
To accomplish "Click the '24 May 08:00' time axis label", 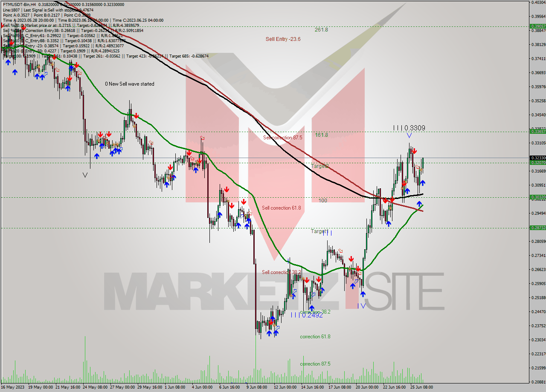I will 95,387.
